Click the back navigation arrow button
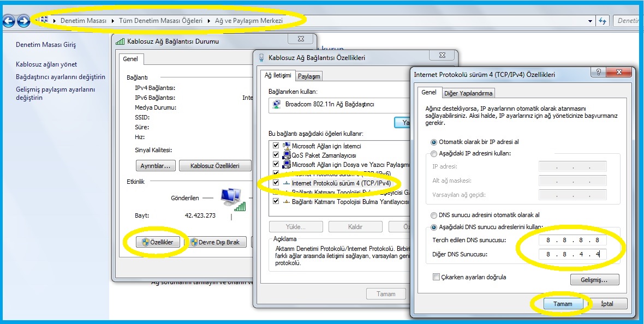This screenshot has height=324, width=644. coord(8,21)
